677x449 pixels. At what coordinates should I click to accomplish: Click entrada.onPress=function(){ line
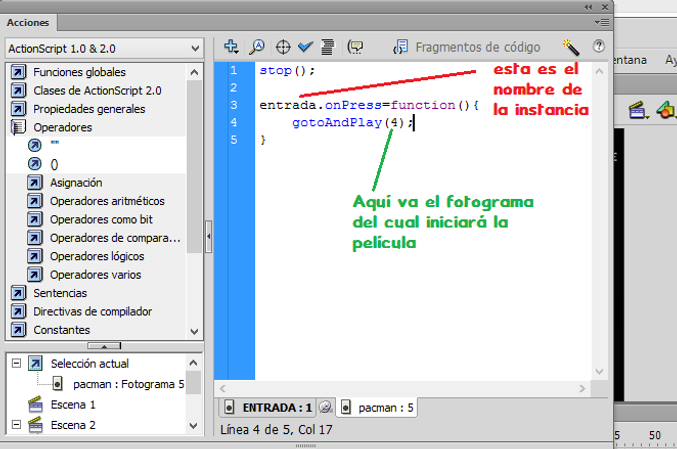tap(369, 105)
